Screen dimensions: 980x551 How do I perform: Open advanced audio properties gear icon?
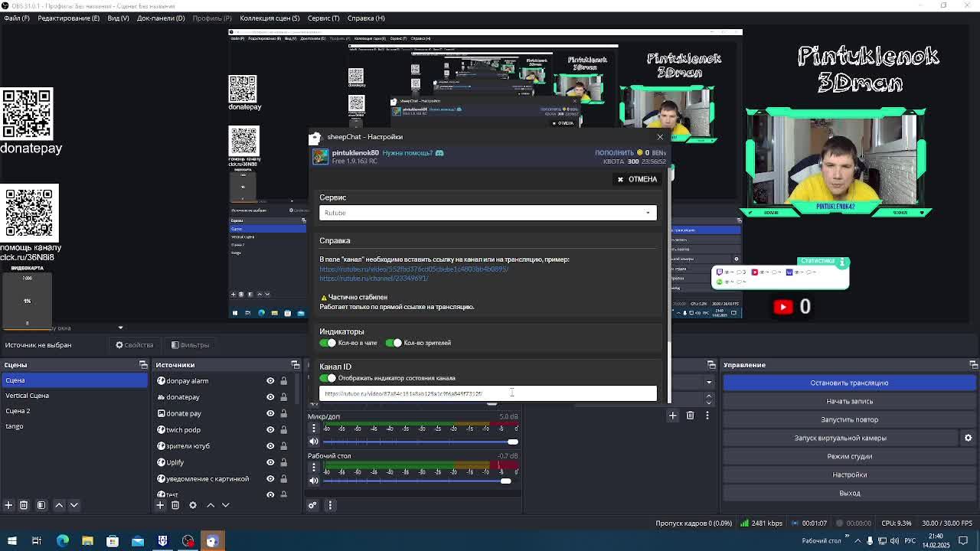tap(312, 505)
